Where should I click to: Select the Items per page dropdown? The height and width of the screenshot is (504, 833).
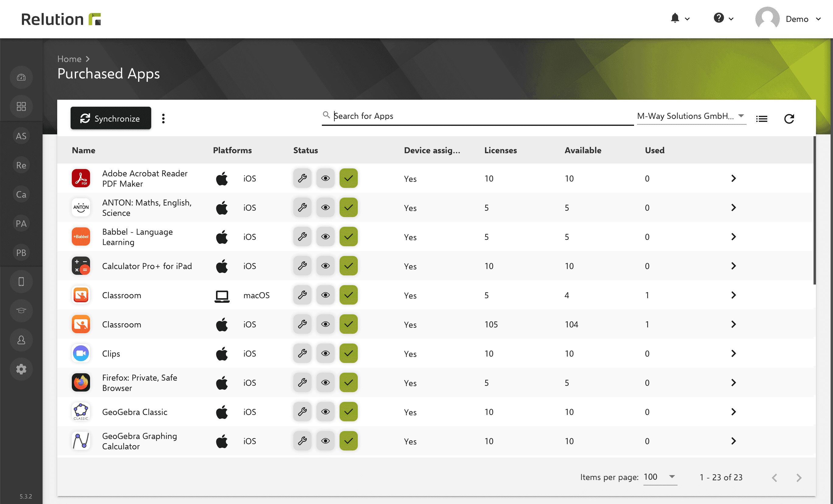pos(659,476)
